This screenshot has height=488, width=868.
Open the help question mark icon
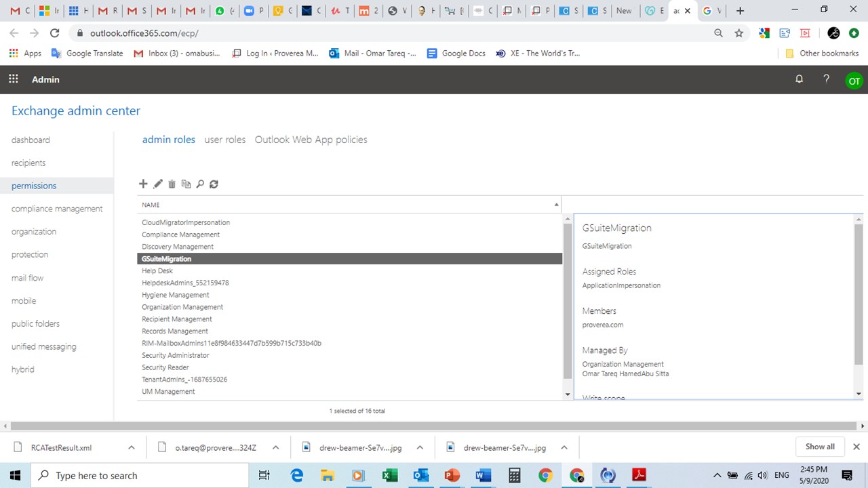tap(826, 79)
